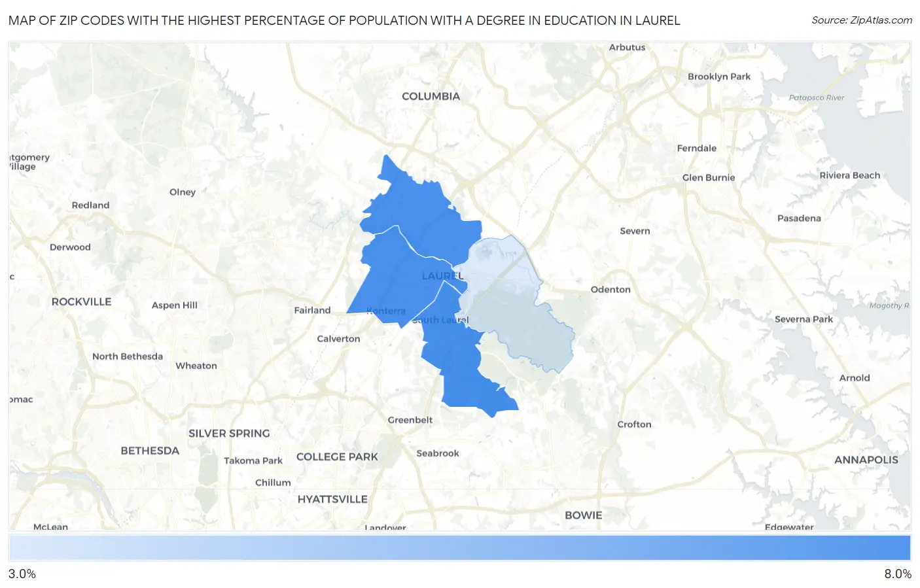Viewport: 920px width, 588px height.
Task: Click the Severna Park label
Action: [804, 319]
